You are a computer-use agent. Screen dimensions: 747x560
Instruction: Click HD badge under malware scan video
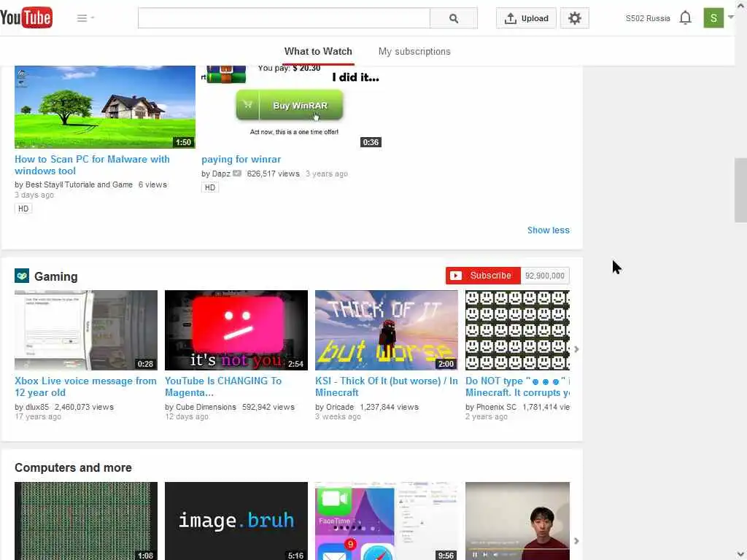coord(23,209)
